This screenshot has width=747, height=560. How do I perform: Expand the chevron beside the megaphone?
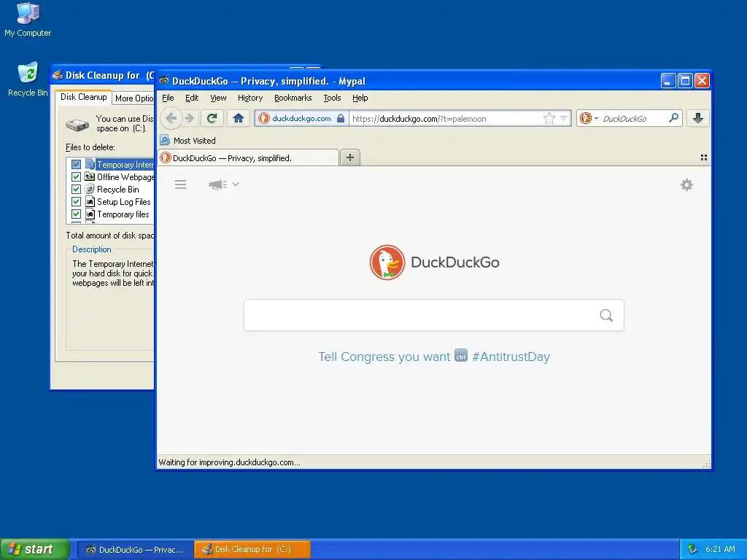pyautogui.click(x=236, y=184)
